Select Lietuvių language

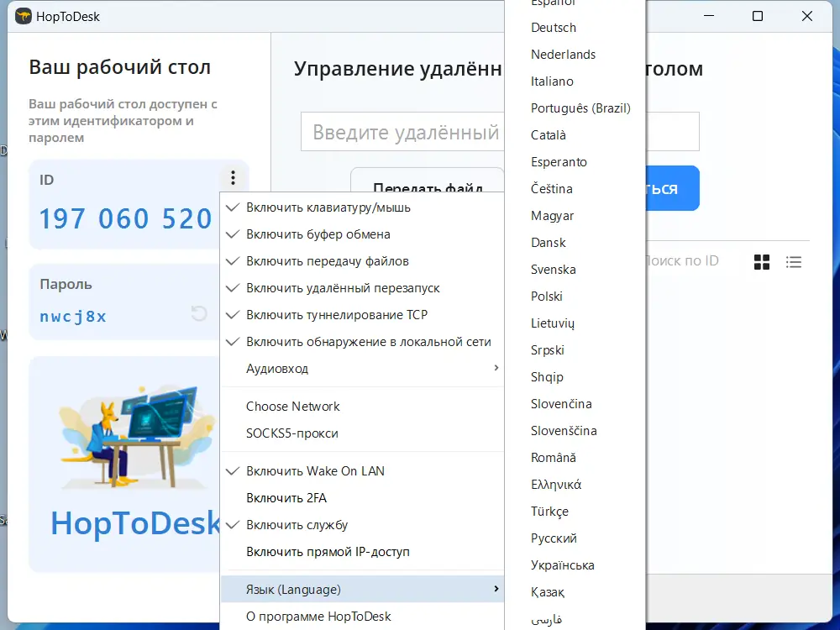(575, 323)
